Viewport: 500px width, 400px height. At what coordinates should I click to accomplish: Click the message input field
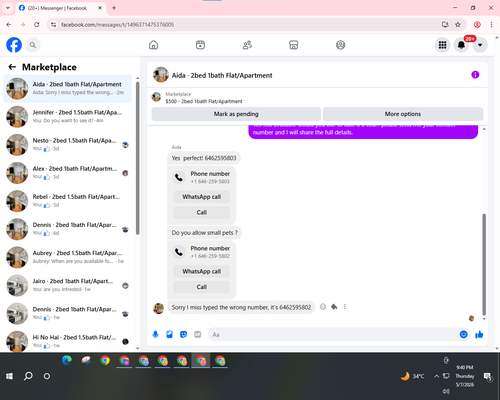(333, 334)
